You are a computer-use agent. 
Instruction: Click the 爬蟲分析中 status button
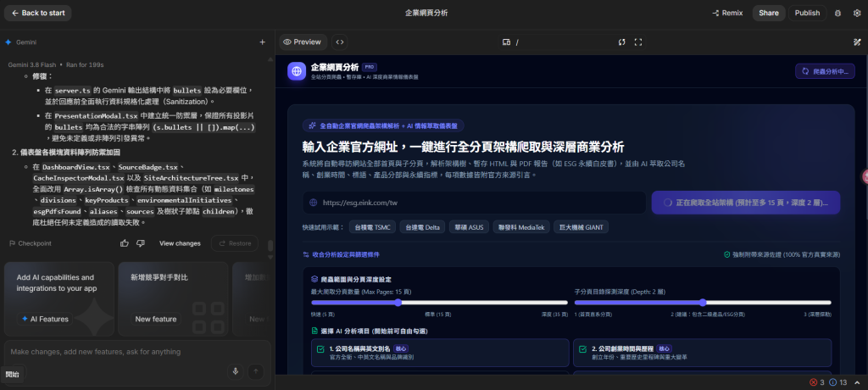[825, 71]
